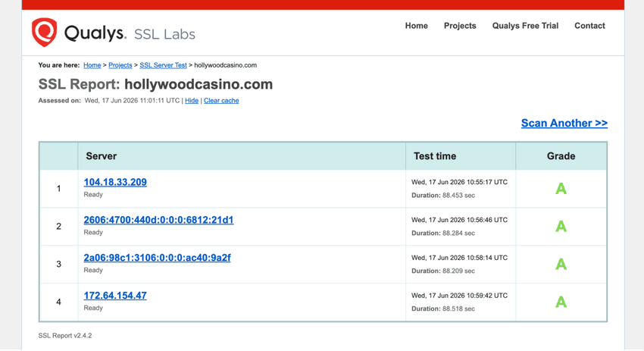Open the Projects navigation menu item
The image size is (644, 351).
tap(460, 26)
